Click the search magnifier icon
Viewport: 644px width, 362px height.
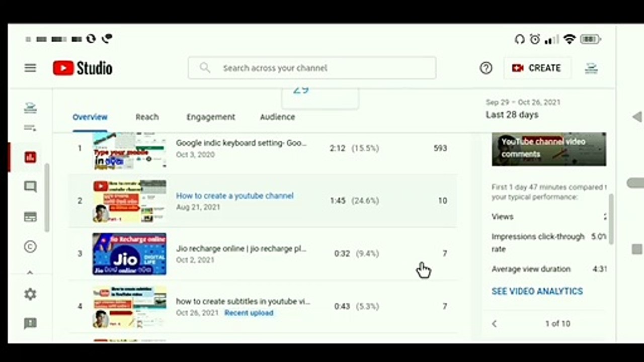(205, 67)
